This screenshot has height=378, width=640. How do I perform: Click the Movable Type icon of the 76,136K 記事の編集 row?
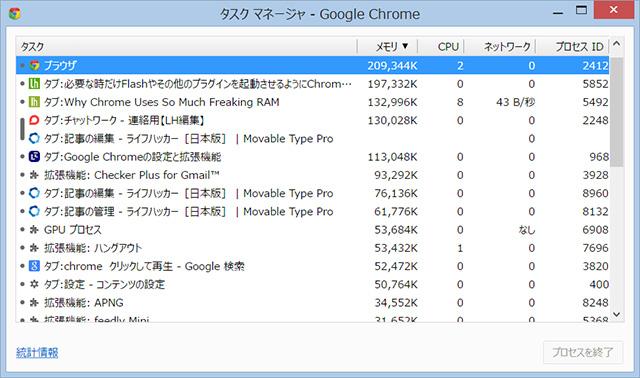pyautogui.click(x=34, y=193)
